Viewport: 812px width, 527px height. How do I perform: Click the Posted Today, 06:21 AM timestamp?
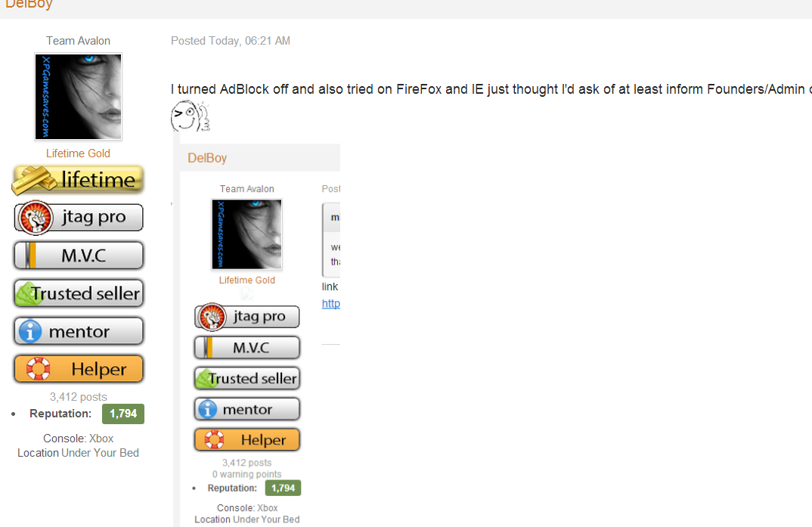[x=231, y=41]
